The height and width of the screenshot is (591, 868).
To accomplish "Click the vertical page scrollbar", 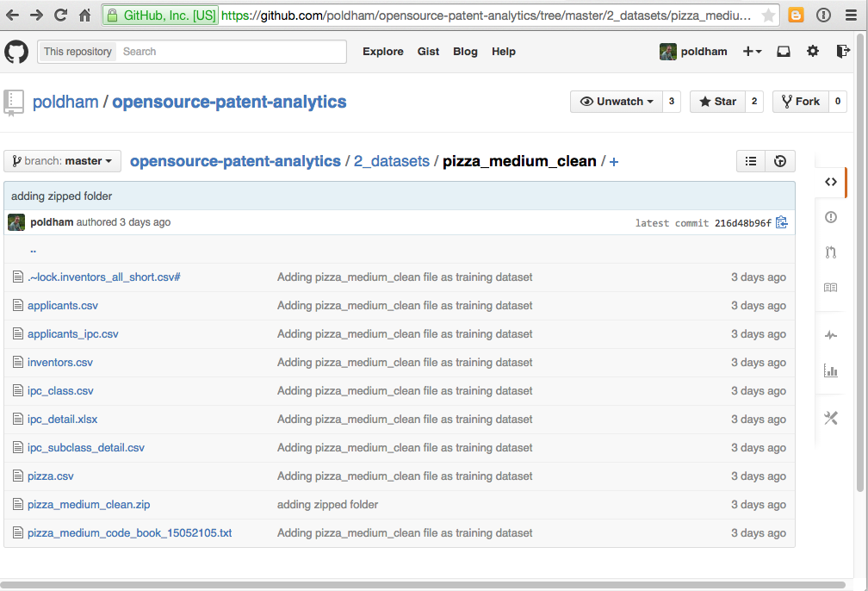I will [859, 263].
